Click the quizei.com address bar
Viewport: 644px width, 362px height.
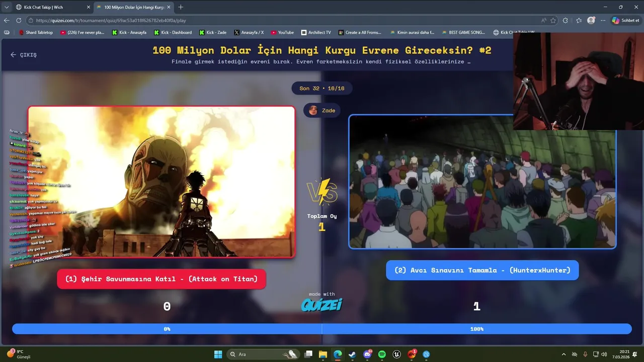pyautogui.click(x=282, y=21)
